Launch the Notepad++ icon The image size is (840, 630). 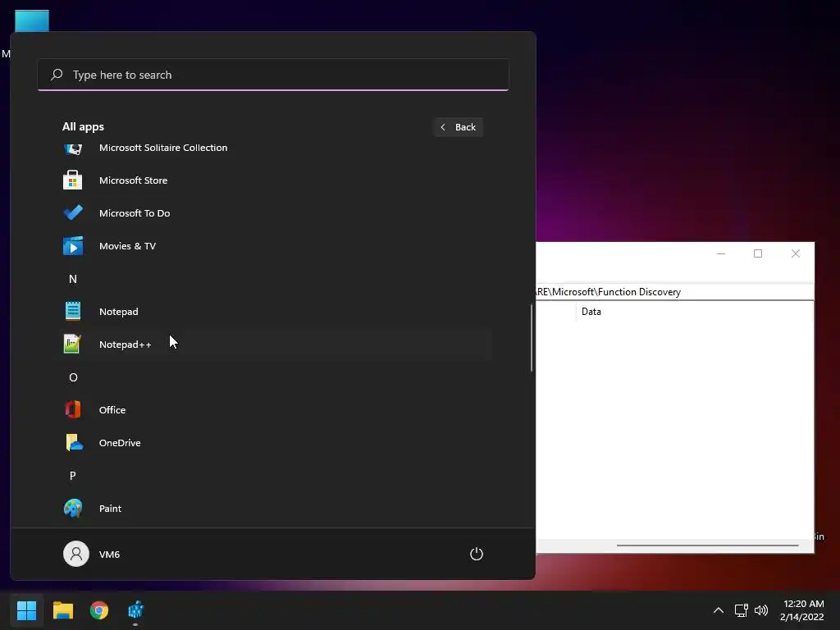coord(72,344)
